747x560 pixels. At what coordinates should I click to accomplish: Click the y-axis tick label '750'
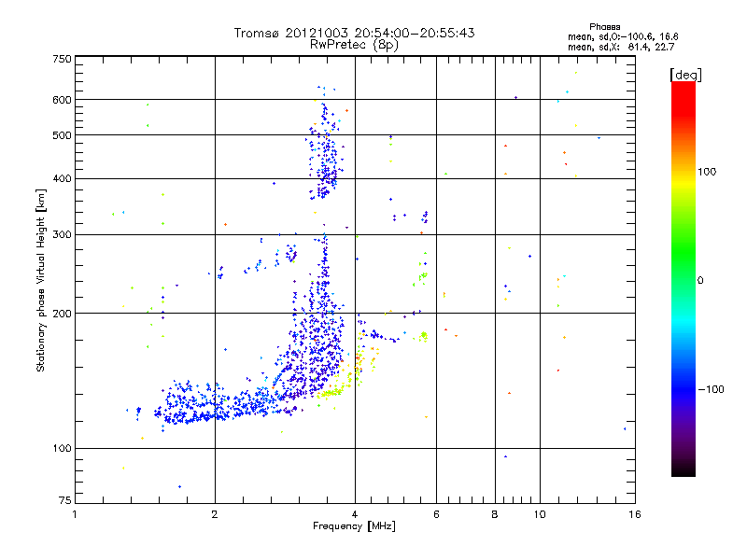tap(62, 59)
